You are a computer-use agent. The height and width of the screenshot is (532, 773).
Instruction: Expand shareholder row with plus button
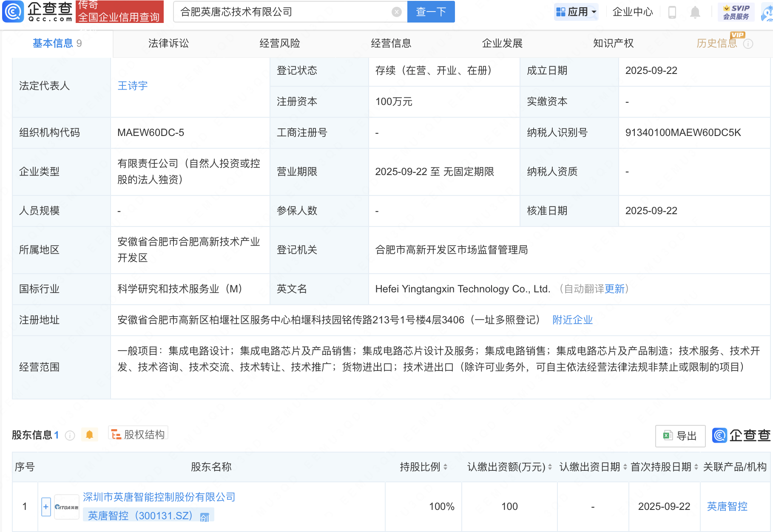(x=46, y=507)
